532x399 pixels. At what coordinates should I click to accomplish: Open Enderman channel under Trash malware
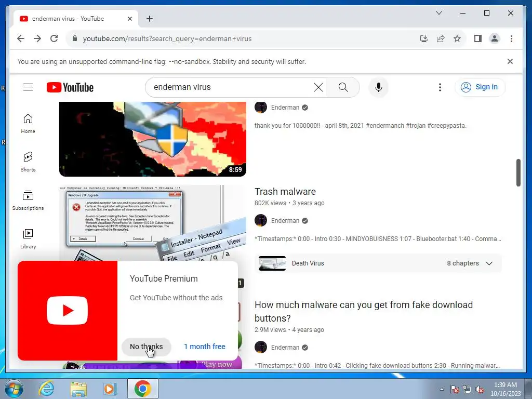click(x=285, y=220)
